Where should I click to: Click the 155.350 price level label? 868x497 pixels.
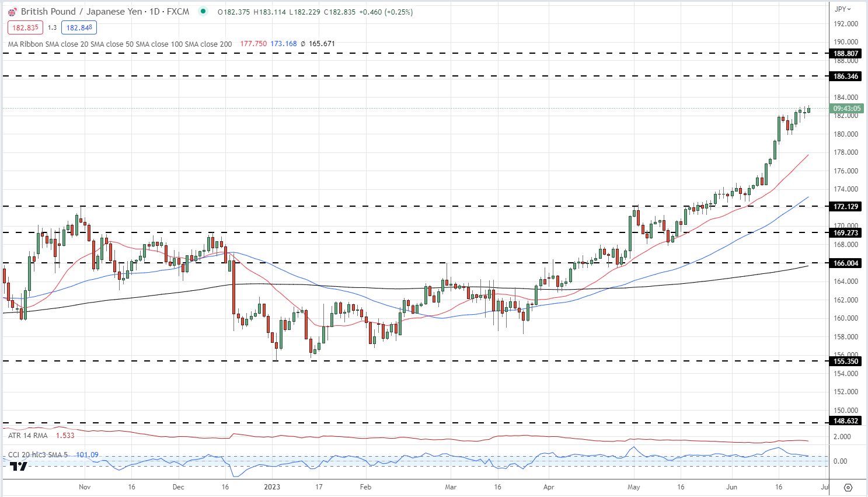845,362
